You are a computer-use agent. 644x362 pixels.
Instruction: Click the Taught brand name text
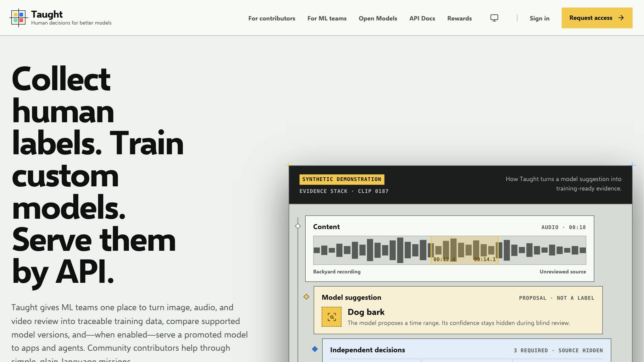point(47,14)
